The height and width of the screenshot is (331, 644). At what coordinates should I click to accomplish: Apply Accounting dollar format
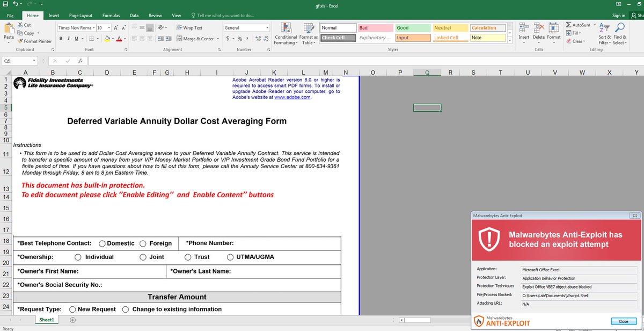[x=228, y=39]
